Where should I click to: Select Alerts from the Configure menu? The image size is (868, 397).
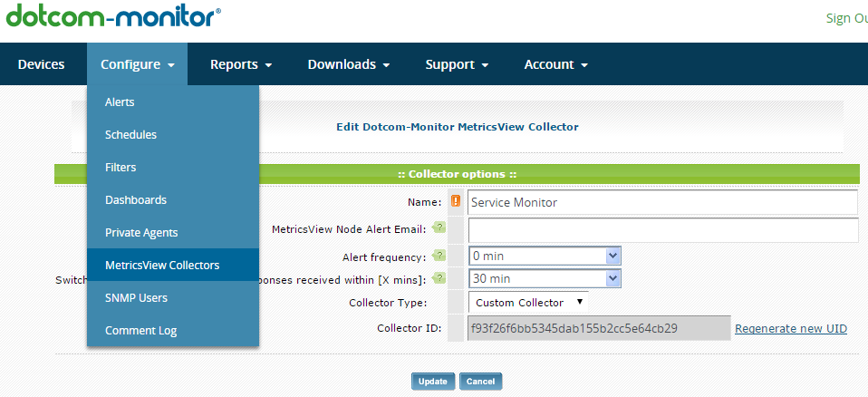[x=173, y=102]
